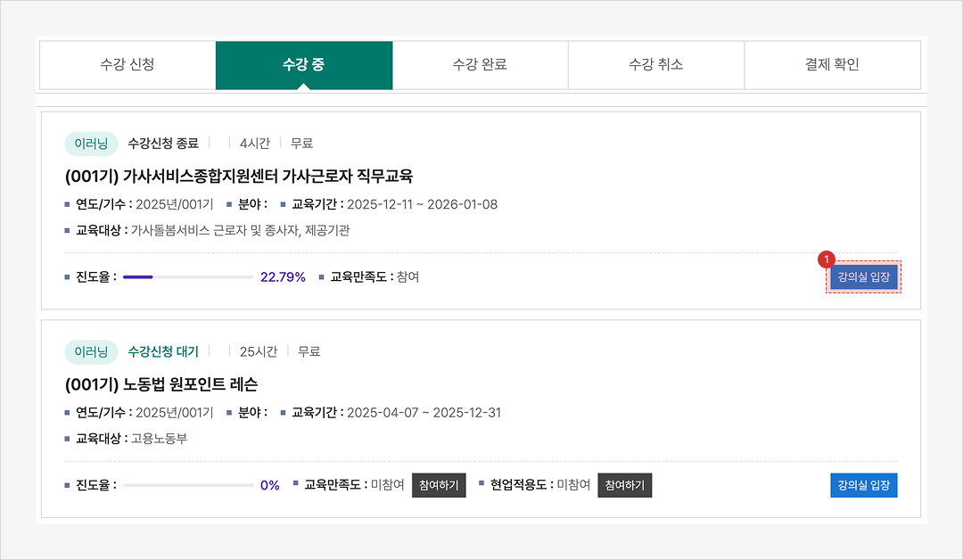This screenshot has height=560, width=963.
Task: Click the 0% progress bar for 노동법 course
Action: point(188,486)
